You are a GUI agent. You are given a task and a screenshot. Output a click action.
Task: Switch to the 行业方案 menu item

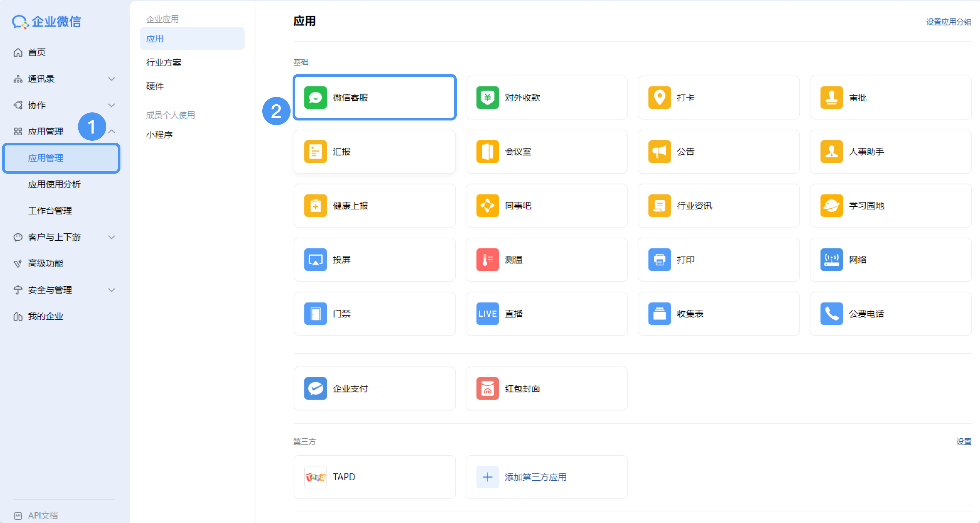click(x=163, y=62)
